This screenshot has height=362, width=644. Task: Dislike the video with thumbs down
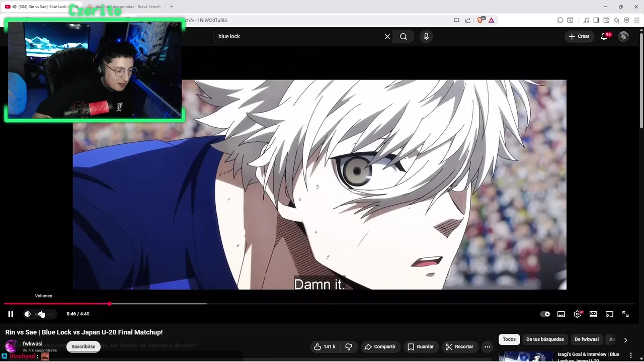[x=349, y=346]
